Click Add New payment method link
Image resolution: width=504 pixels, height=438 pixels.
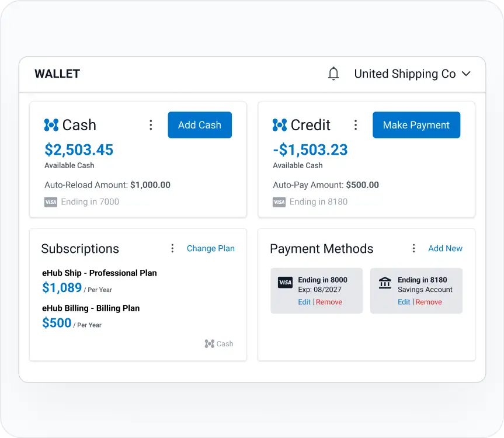(x=445, y=248)
